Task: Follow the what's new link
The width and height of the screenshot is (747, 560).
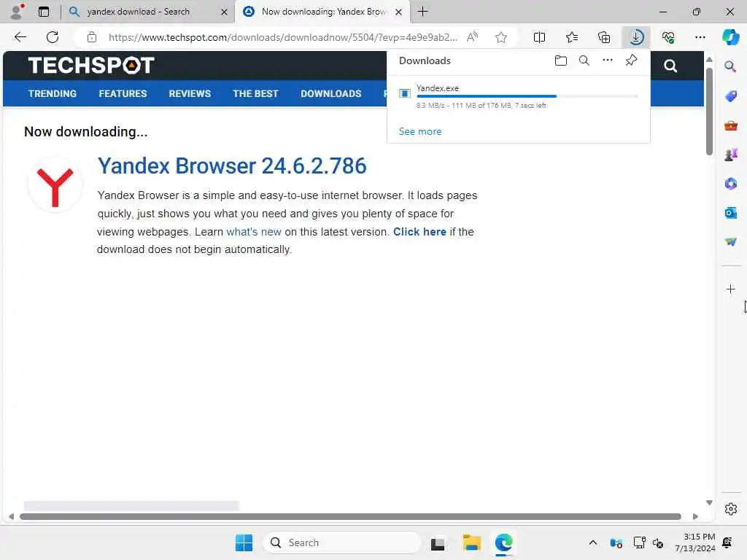Action: click(x=254, y=232)
